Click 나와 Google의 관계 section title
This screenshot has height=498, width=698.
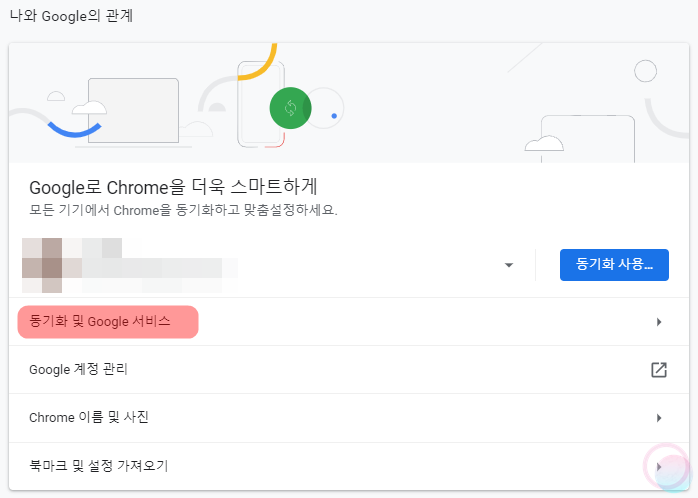pyautogui.click(x=71, y=16)
